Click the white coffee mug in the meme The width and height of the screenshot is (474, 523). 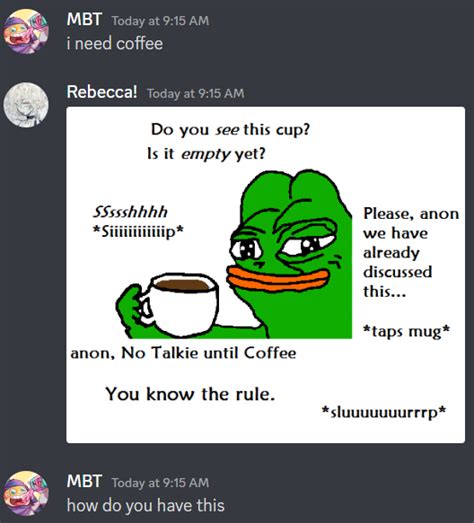point(182,305)
